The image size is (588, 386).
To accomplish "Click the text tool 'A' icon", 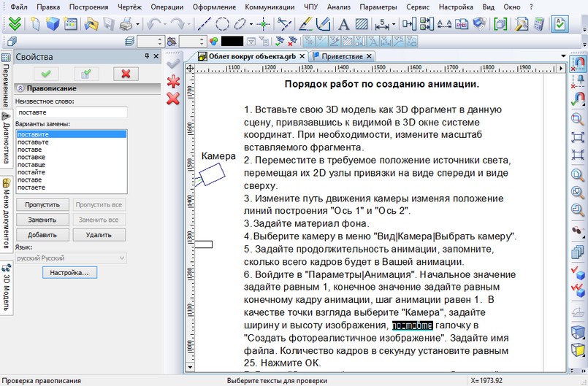I will [344, 24].
